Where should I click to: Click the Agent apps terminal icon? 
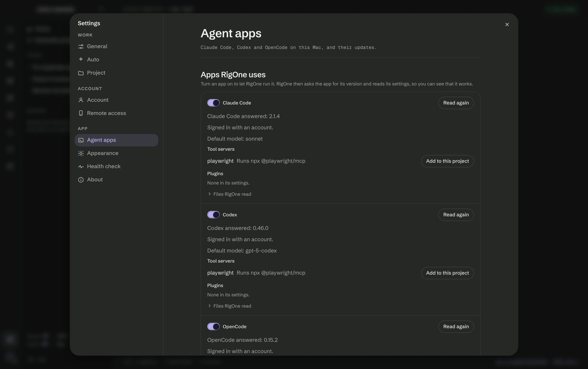click(x=81, y=140)
